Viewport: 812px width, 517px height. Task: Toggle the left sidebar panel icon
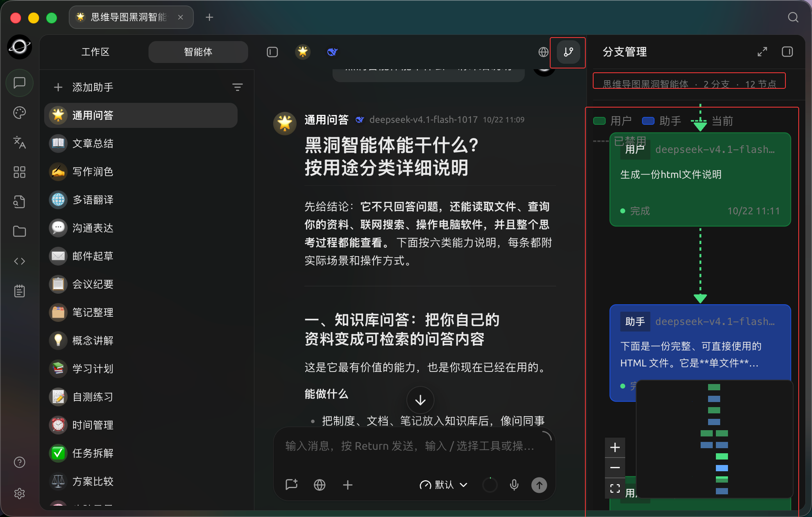(272, 52)
